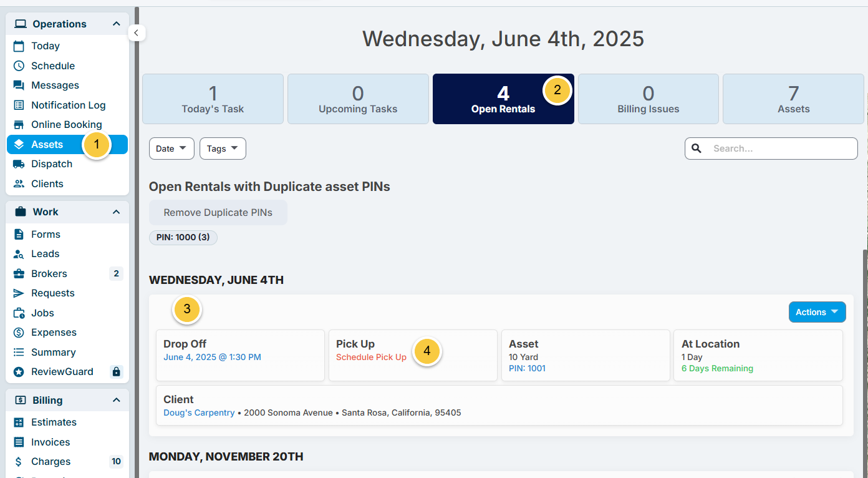Click the Search input field
868x478 pixels.
point(771,149)
